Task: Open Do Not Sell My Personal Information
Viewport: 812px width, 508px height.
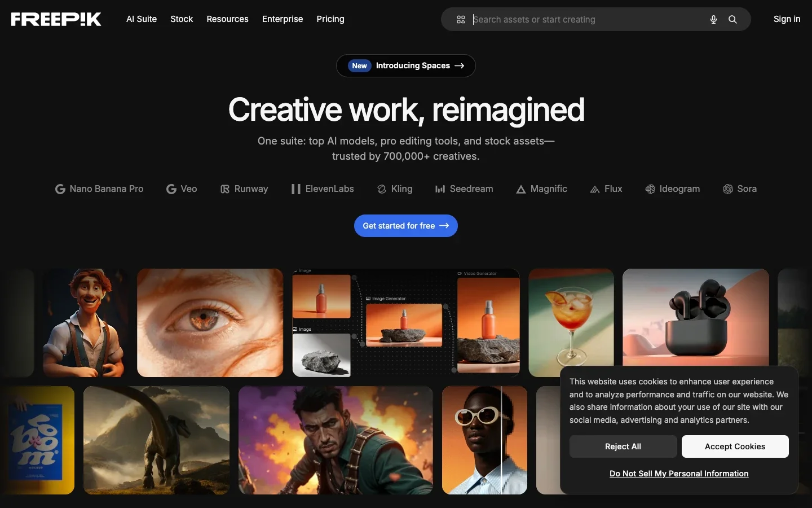Action: [678, 474]
